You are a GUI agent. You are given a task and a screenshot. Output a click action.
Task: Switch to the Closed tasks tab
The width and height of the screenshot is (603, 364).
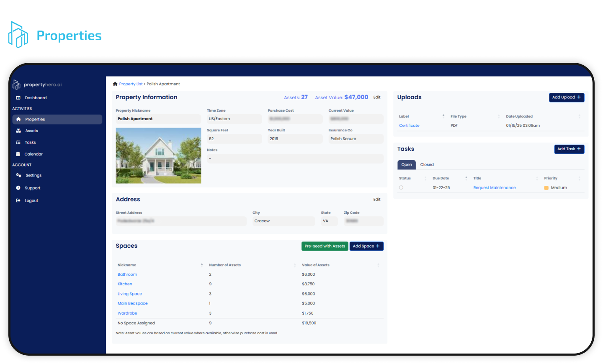coord(427,165)
